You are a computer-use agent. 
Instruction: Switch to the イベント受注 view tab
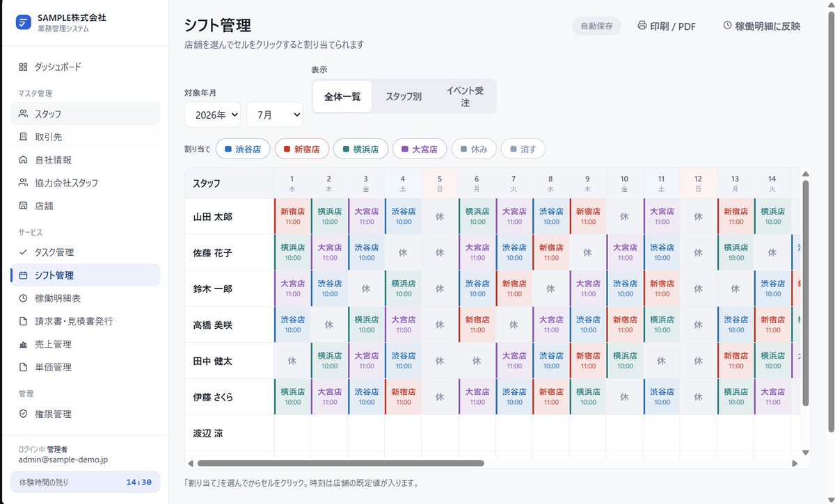(x=466, y=97)
